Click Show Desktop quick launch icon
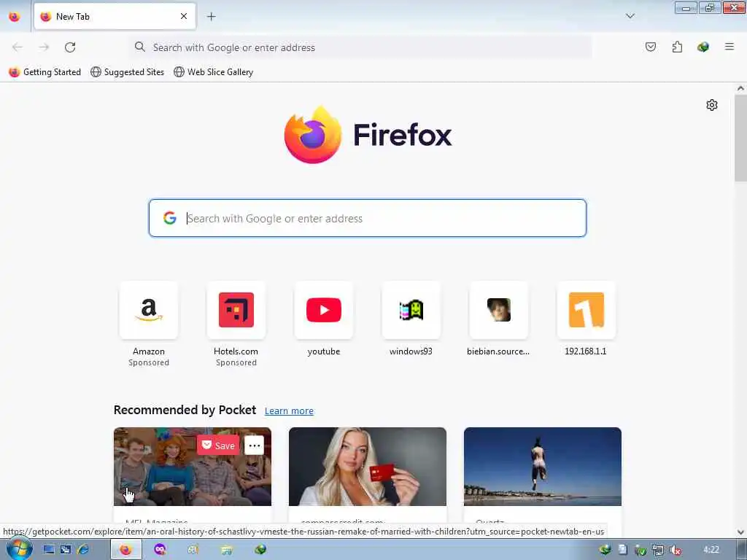This screenshot has width=747, height=560. point(49,550)
